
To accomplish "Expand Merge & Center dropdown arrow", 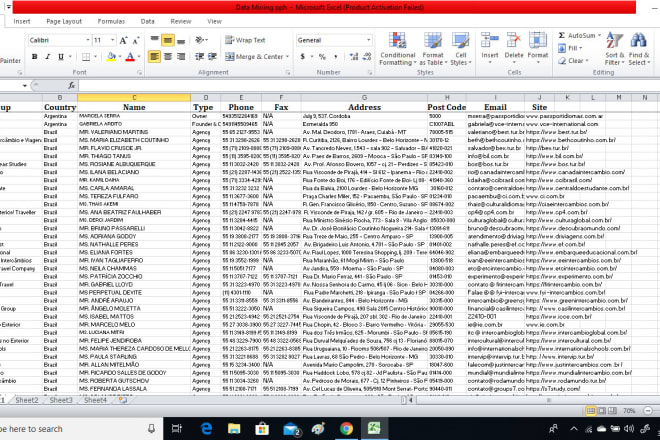I will click(x=287, y=56).
